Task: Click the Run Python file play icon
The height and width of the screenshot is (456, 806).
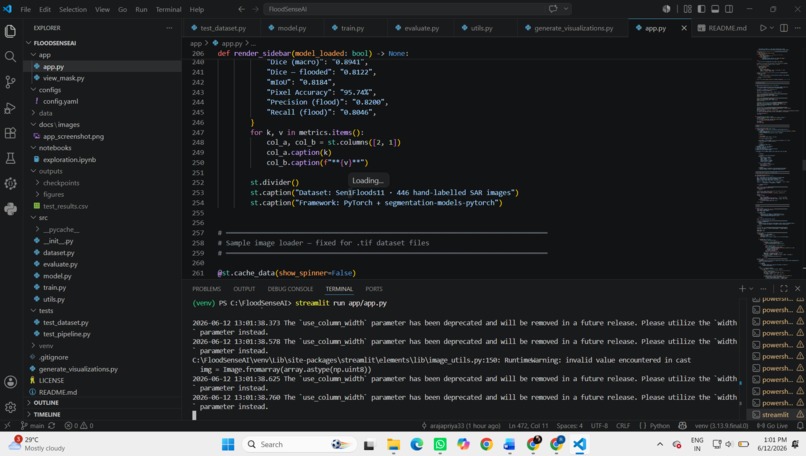Action: click(763, 28)
